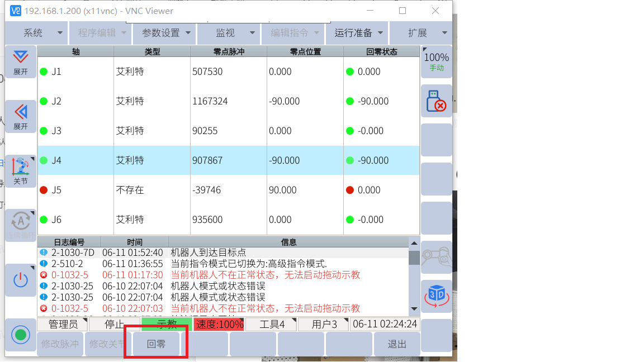The height and width of the screenshot is (362, 644).
Task: Click the log list scroll-down arrow
Action: point(414,309)
